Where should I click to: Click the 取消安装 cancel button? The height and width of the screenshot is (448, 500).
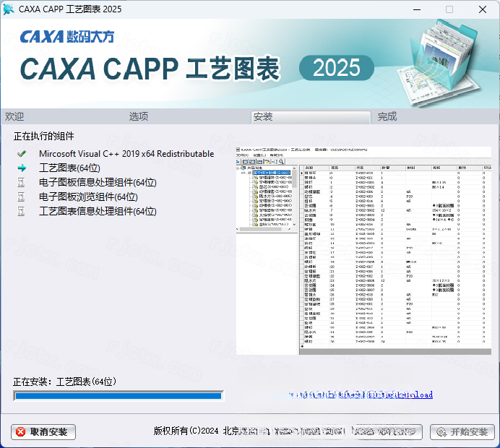[x=43, y=432]
